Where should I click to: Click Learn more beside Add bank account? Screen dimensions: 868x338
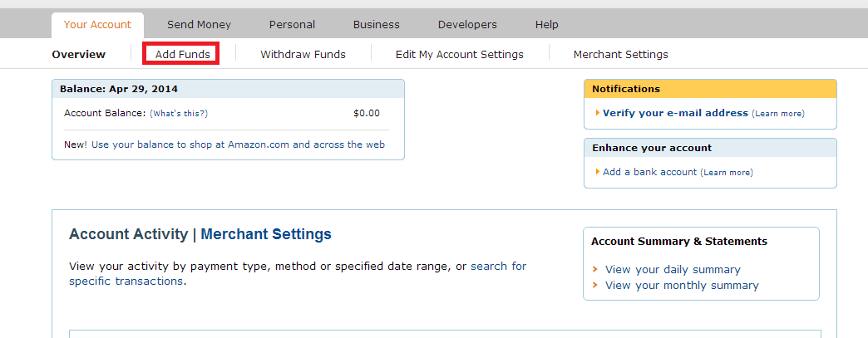click(x=727, y=173)
